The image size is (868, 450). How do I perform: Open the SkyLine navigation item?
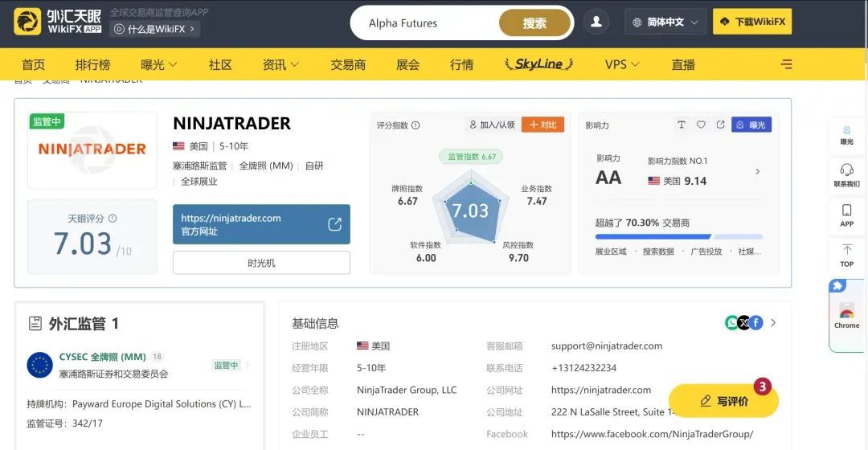(538, 64)
